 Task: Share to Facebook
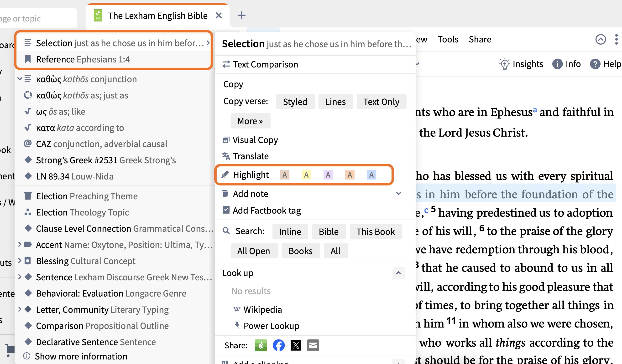278,345
